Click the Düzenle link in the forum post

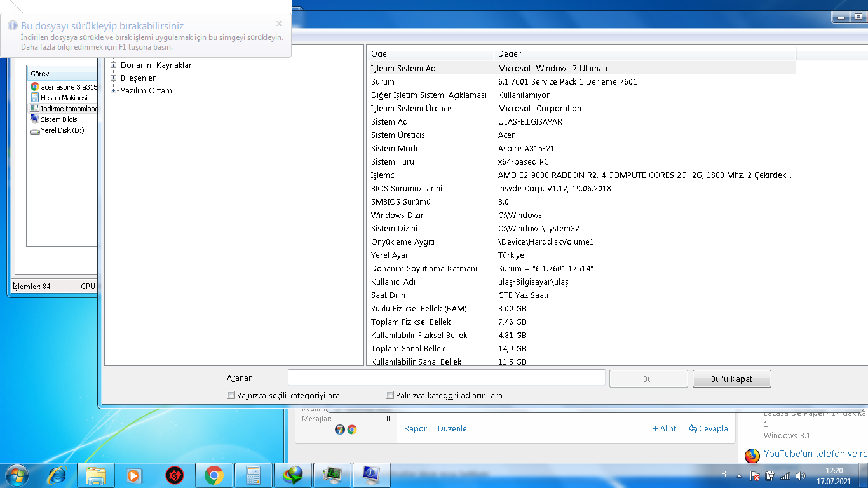coord(452,429)
